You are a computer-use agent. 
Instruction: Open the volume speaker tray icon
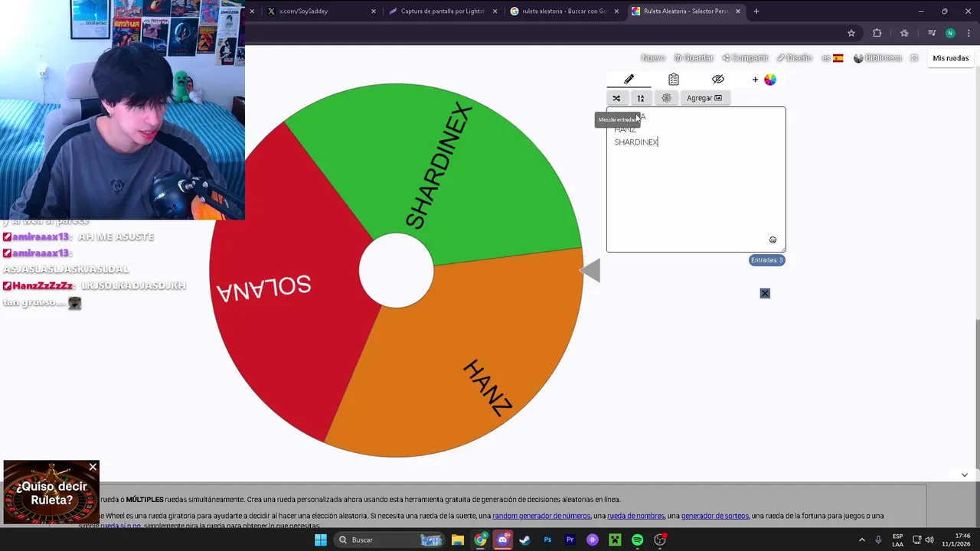point(929,540)
